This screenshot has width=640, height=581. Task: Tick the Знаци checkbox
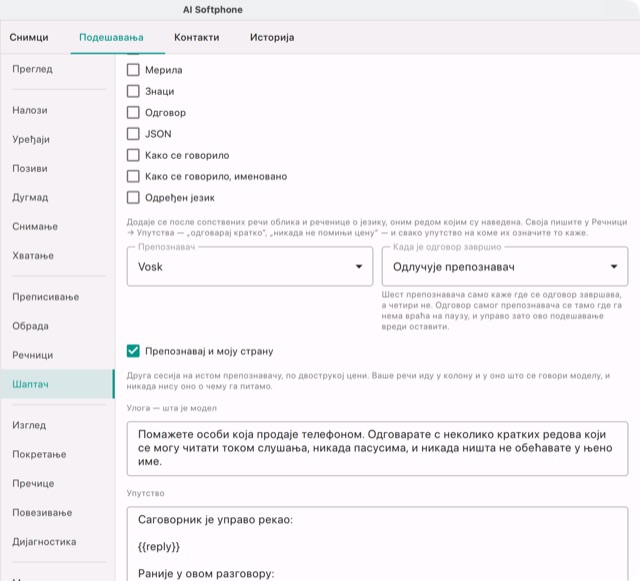(x=133, y=91)
